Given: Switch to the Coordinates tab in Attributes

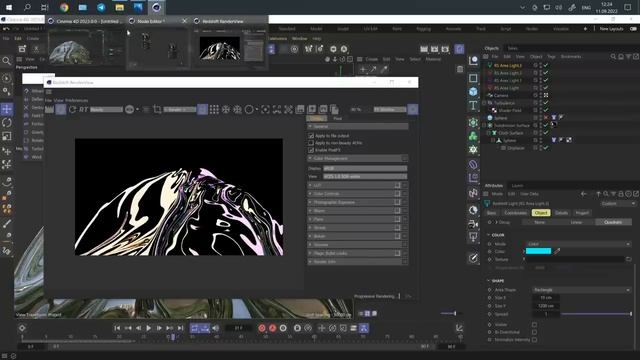Looking at the screenshot, I should point(515,213).
